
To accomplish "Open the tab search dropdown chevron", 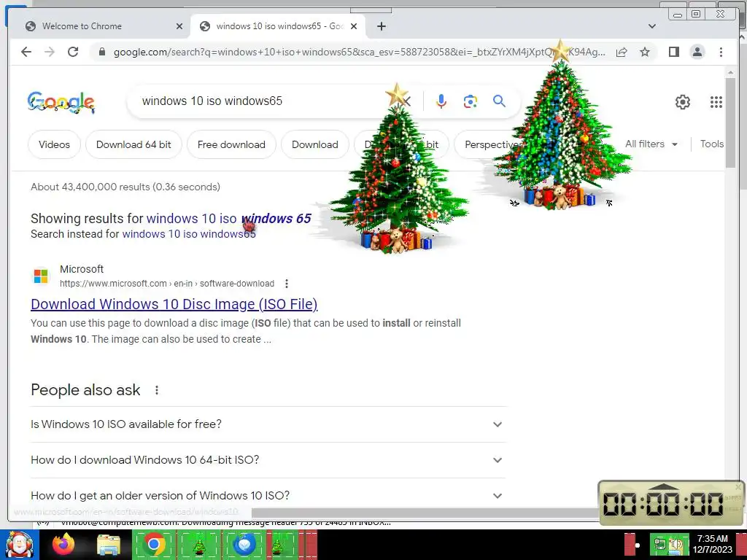I will tap(652, 26).
